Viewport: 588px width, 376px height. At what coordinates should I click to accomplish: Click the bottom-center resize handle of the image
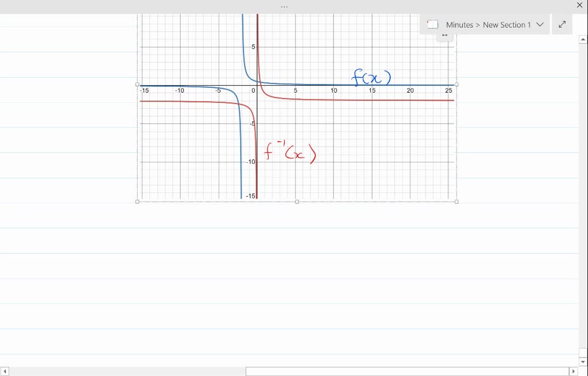tap(297, 201)
